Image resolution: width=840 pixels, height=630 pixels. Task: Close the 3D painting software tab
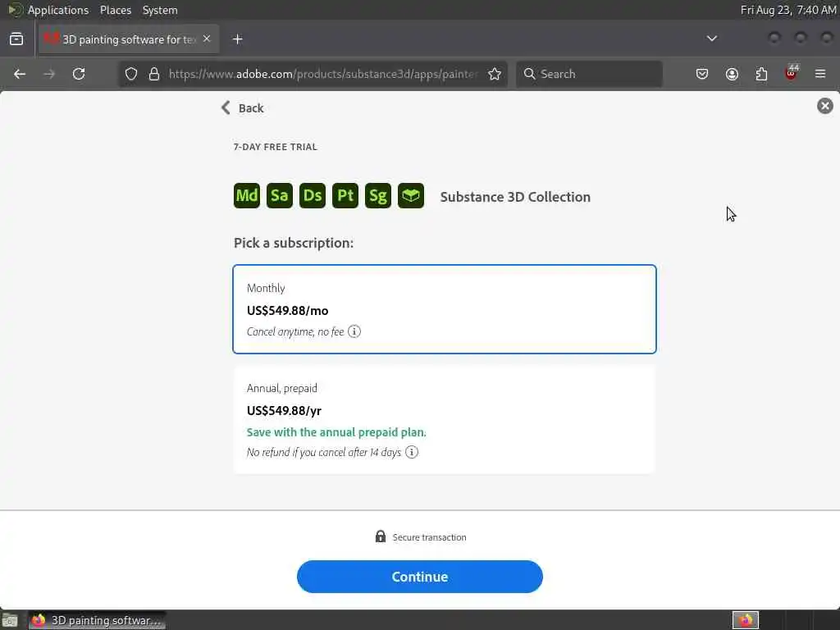click(207, 39)
